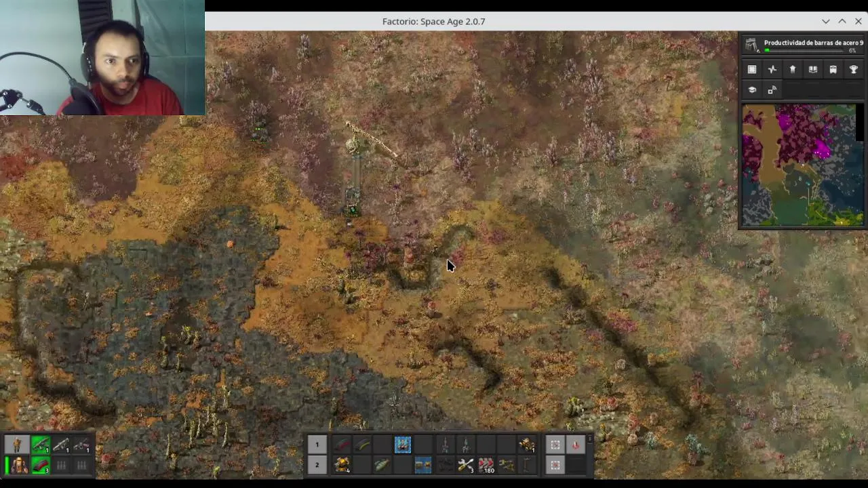Toggle the red alert shortcut button
The image size is (868, 488).
(576, 445)
